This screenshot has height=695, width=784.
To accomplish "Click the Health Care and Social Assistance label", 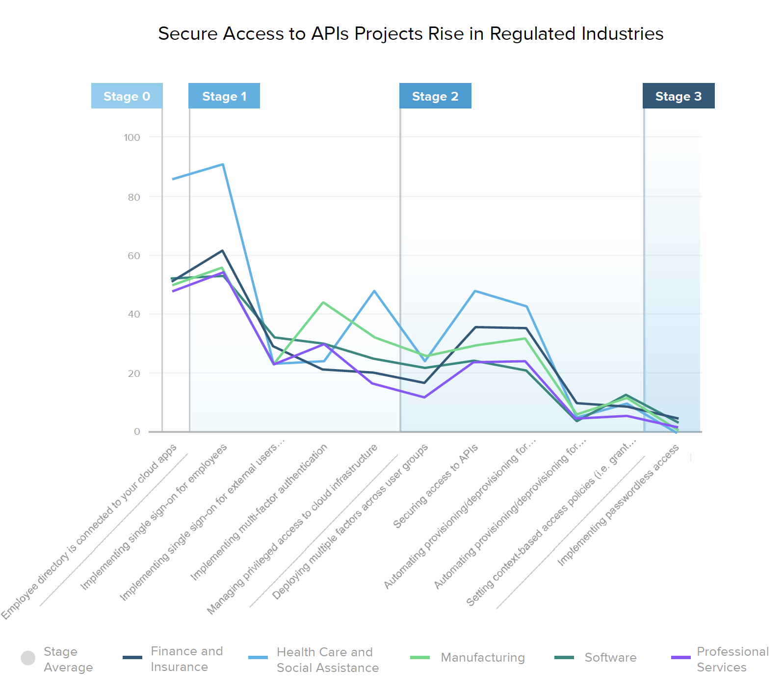I will coord(327,660).
